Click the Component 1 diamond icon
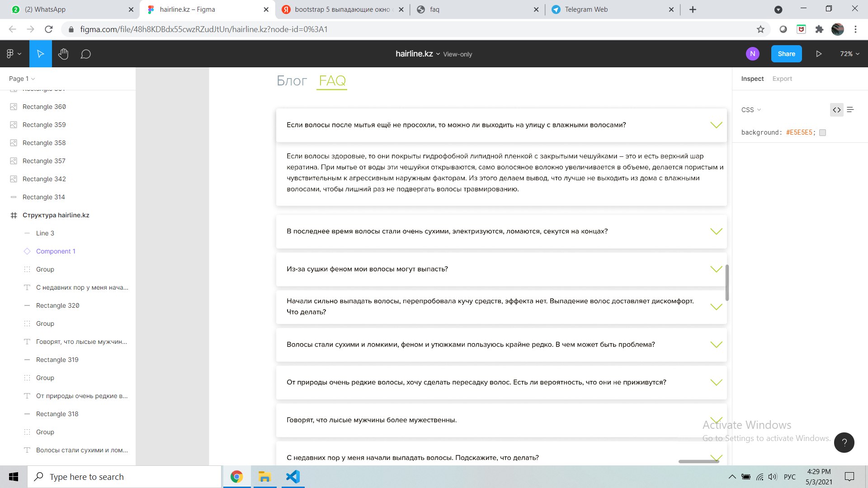This screenshot has height=488, width=868. tap(27, 251)
